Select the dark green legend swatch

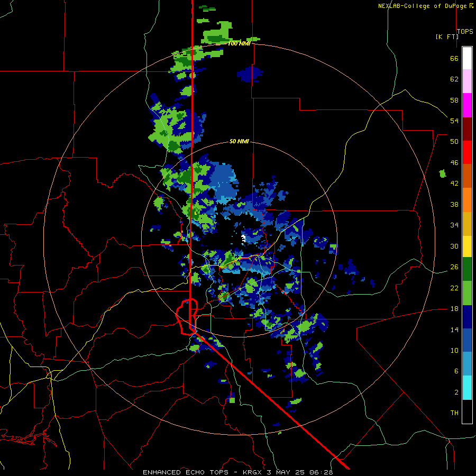click(467, 269)
